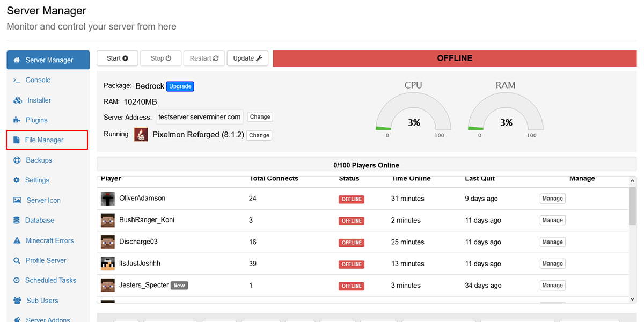
Task: Click the New badge next to Jesters_Specter
Action: pos(179,286)
